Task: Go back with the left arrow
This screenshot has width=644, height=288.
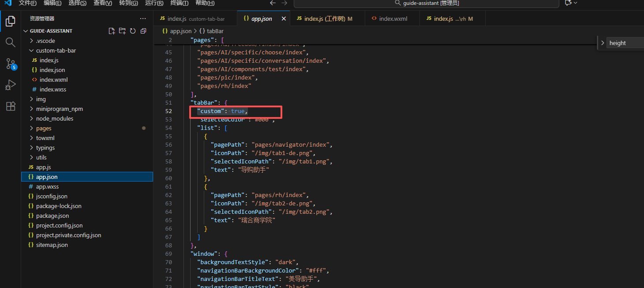Action: coord(273,3)
